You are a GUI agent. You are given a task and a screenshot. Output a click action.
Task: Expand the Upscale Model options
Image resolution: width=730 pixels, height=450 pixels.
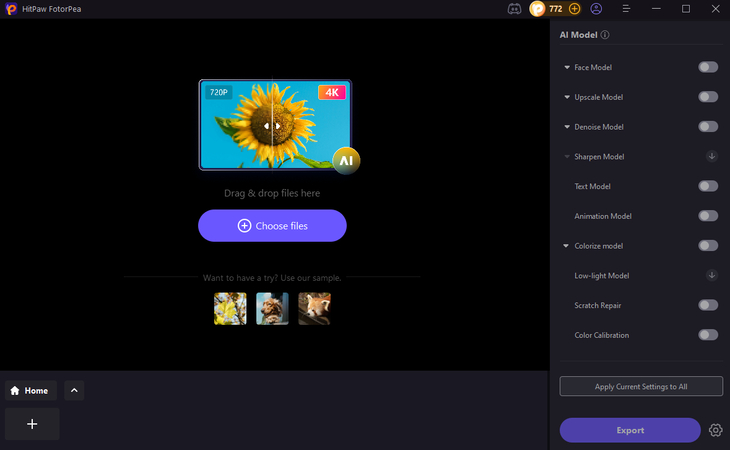[x=567, y=97]
